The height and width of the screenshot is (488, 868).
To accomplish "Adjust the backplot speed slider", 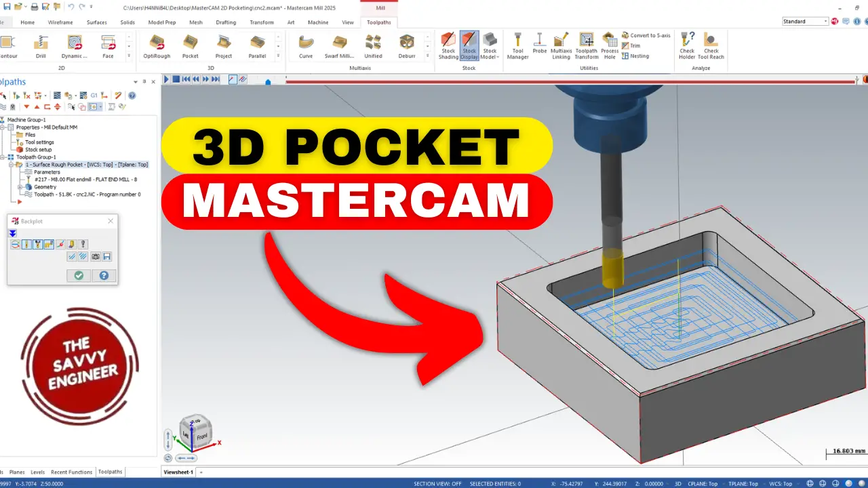I will pos(268,81).
